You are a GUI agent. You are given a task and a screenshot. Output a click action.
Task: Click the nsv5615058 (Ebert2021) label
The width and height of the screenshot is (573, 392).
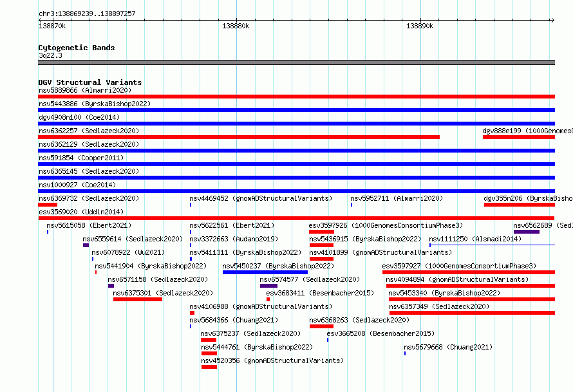[x=89, y=225]
